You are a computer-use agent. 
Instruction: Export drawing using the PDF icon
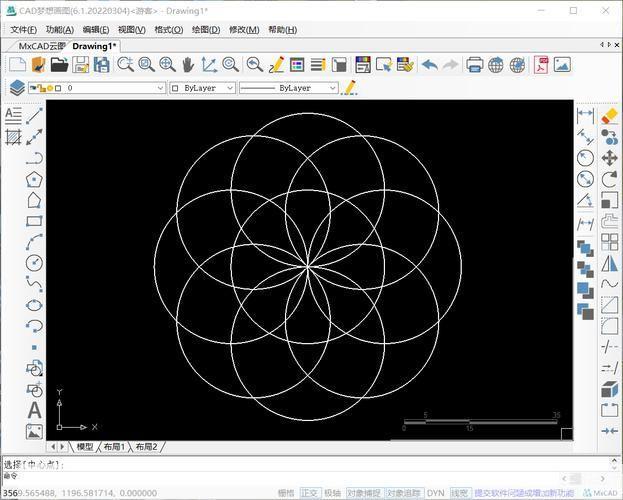(x=541, y=65)
